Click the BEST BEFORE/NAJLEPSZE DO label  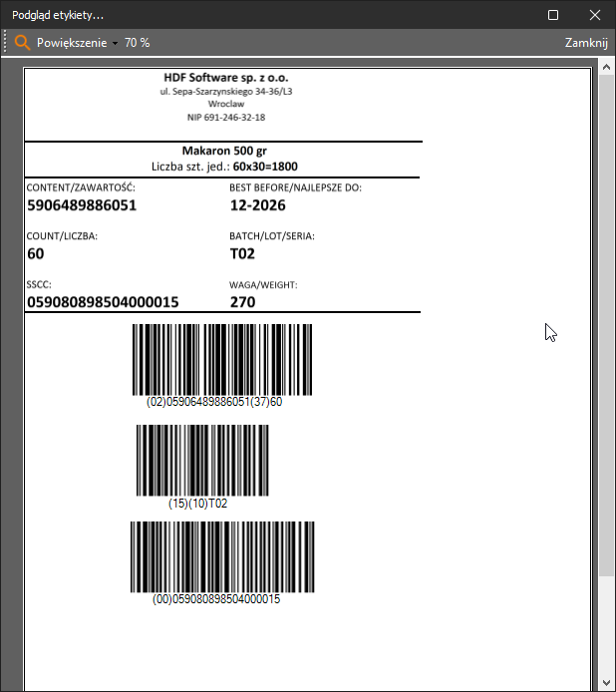point(295,187)
